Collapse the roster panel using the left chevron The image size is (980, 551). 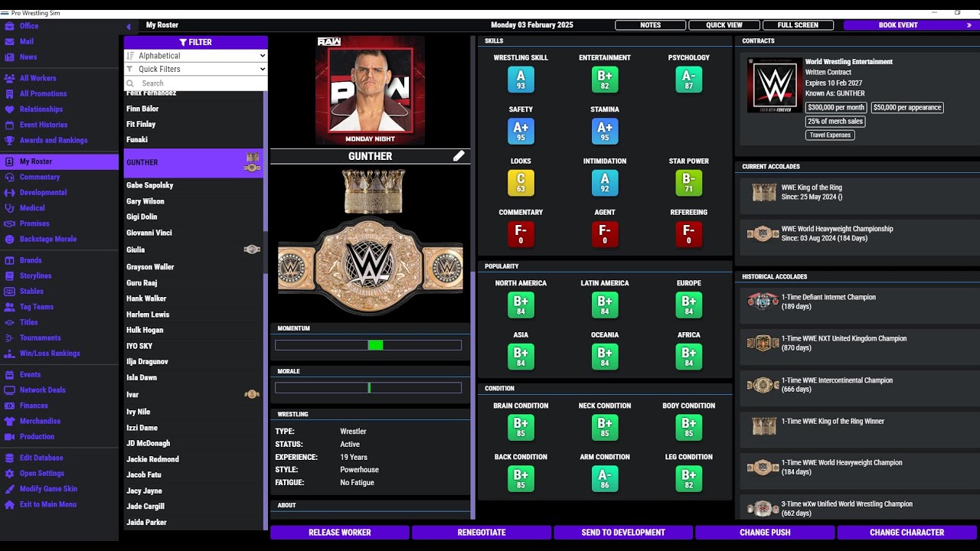click(129, 25)
